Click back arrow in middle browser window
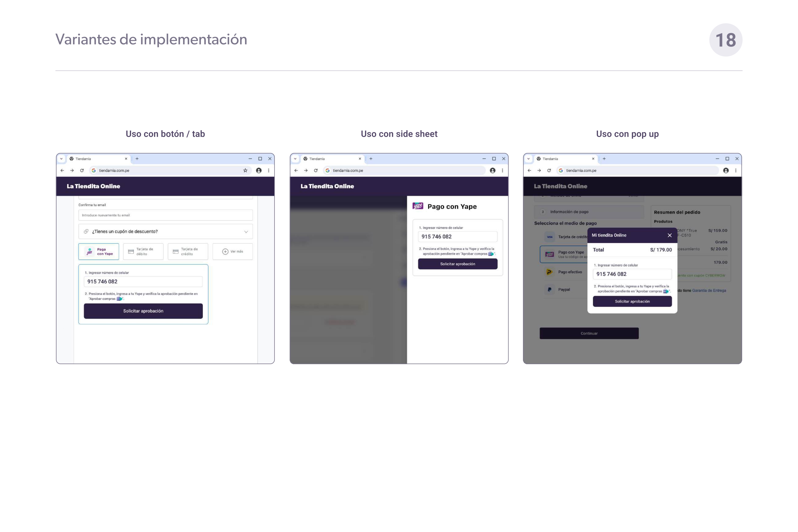This screenshot has width=798, height=532. pos(296,170)
